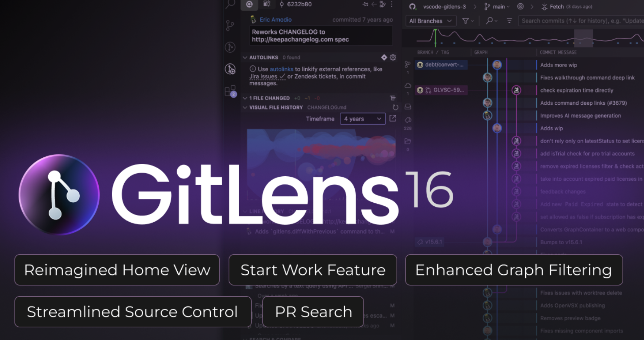Click the compare branches icon near 6232b80
Image resolution: width=644 pixels, height=340 pixels.
pyautogui.click(x=382, y=4)
